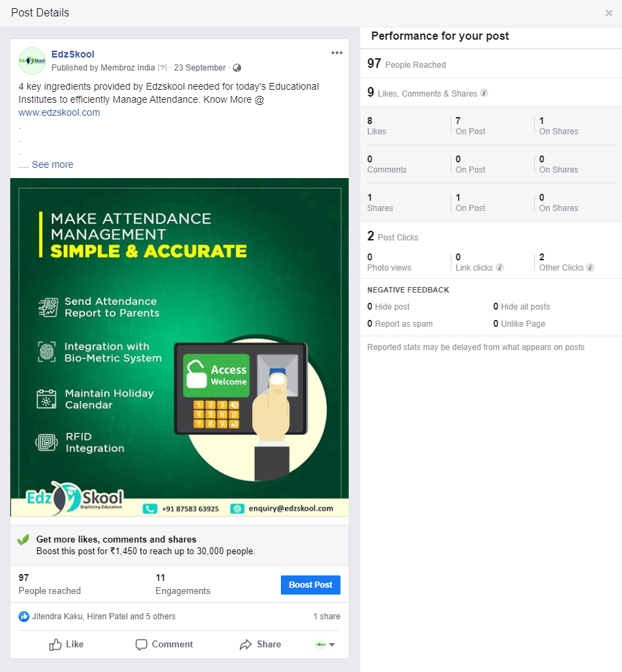Click the Comment button under the post
622x672 pixels.
tap(164, 644)
